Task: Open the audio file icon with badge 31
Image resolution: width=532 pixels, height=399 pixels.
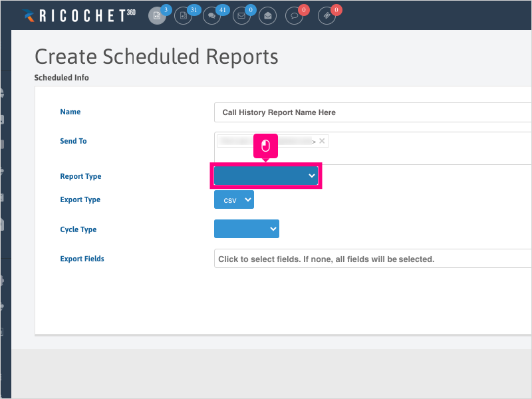Action: pyautogui.click(x=184, y=15)
